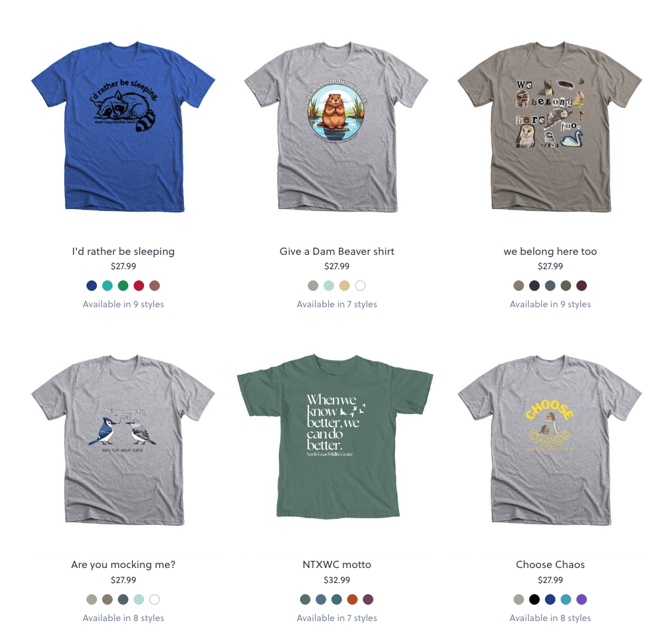Open the Give a Dam Beaver shirt image
Viewport: 672px width, 644px height.
(337, 127)
